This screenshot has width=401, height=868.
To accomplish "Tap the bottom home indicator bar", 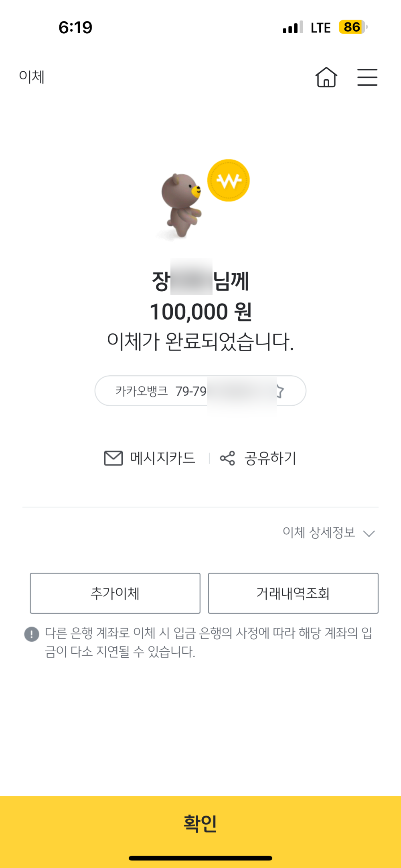I will (x=200, y=858).
